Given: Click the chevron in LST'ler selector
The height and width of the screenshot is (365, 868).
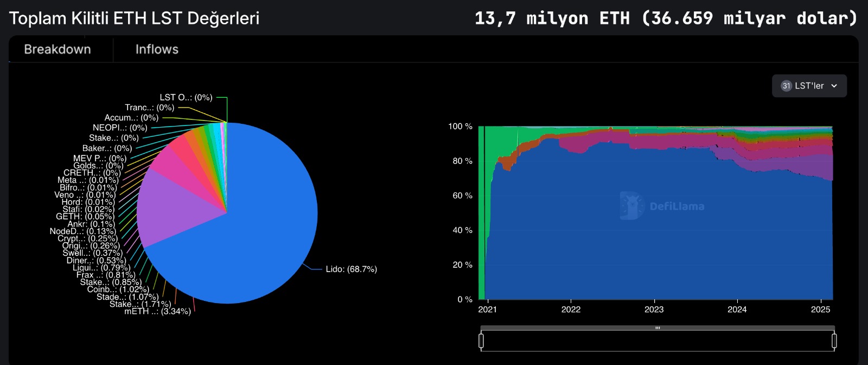Looking at the screenshot, I should (x=834, y=86).
